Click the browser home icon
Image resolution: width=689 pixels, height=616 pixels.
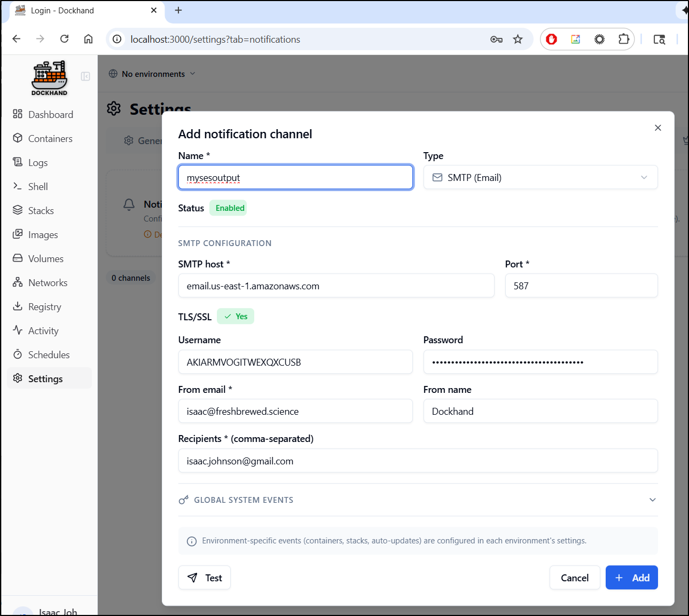click(89, 39)
